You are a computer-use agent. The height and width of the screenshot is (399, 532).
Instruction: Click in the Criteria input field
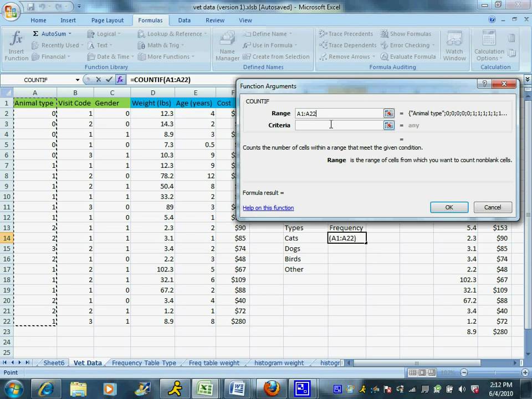point(339,125)
